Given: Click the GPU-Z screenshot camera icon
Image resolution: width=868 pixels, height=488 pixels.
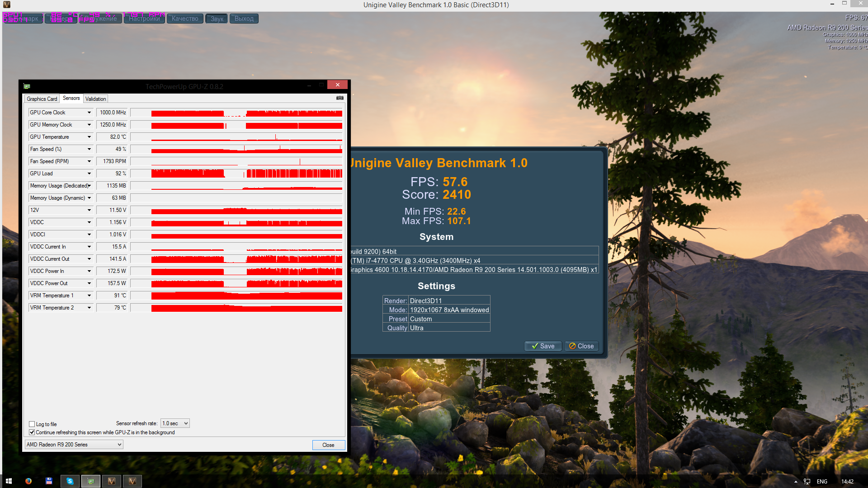Looking at the screenshot, I should point(340,98).
